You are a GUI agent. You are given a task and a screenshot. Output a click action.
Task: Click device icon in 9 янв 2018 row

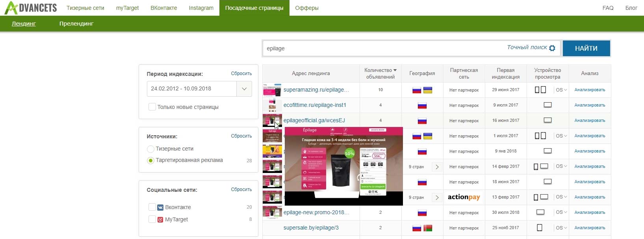pyautogui.click(x=547, y=151)
